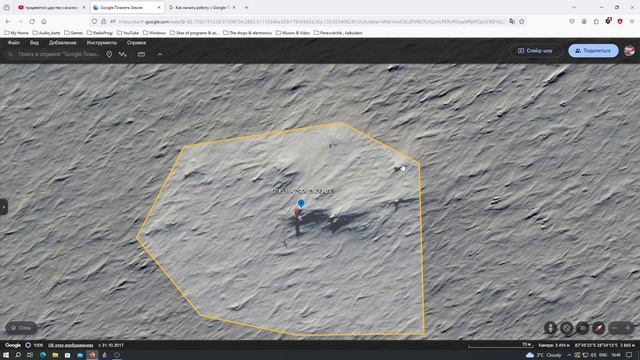Open the notification center icon
Image resolution: width=640 pixels, height=360 pixels.
(x=629, y=355)
